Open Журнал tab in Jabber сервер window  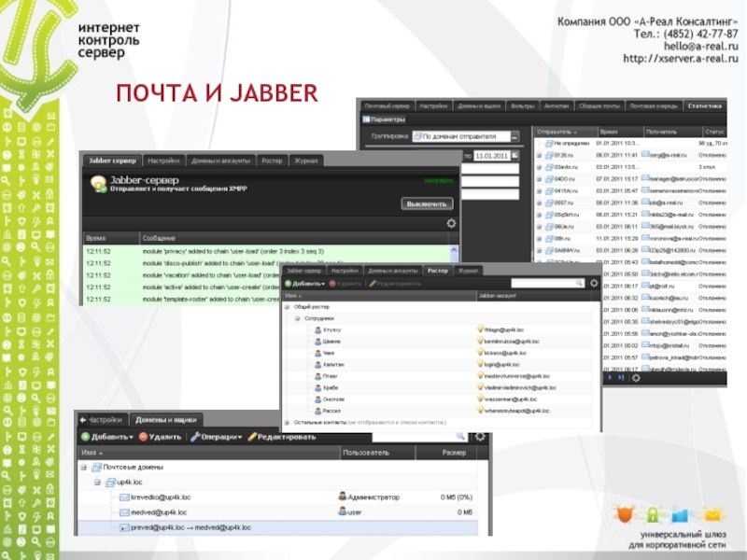(x=305, y=161)
